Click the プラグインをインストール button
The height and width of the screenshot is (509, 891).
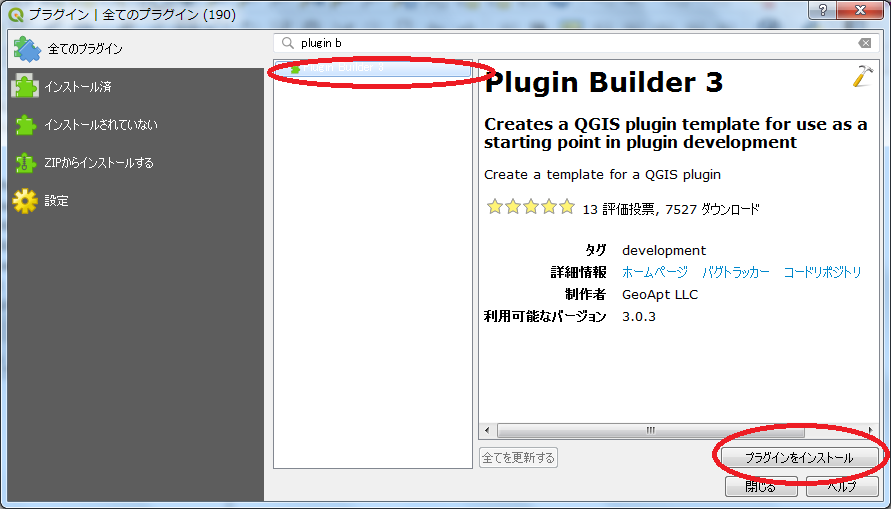800,458
